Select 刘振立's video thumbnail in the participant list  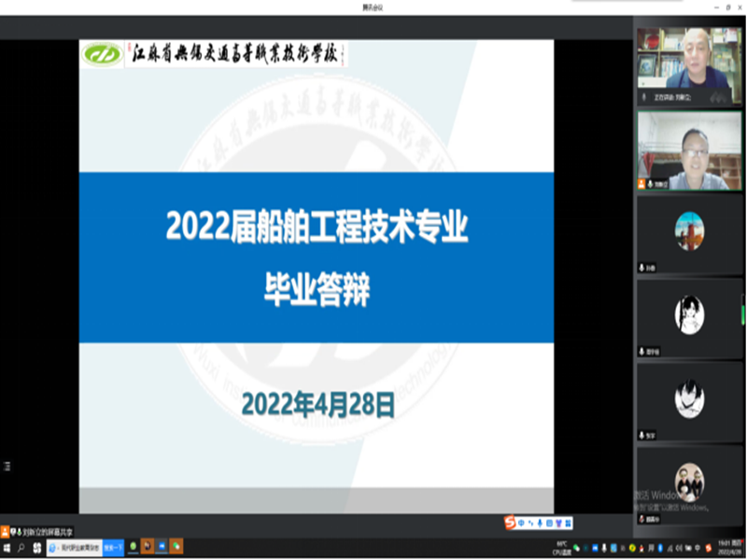click(x=688, y=149)
